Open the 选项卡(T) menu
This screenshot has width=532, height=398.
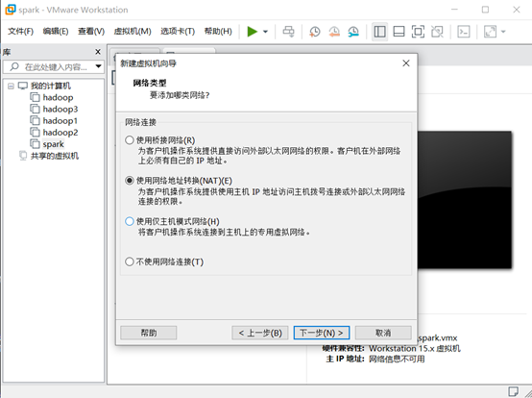178,31
